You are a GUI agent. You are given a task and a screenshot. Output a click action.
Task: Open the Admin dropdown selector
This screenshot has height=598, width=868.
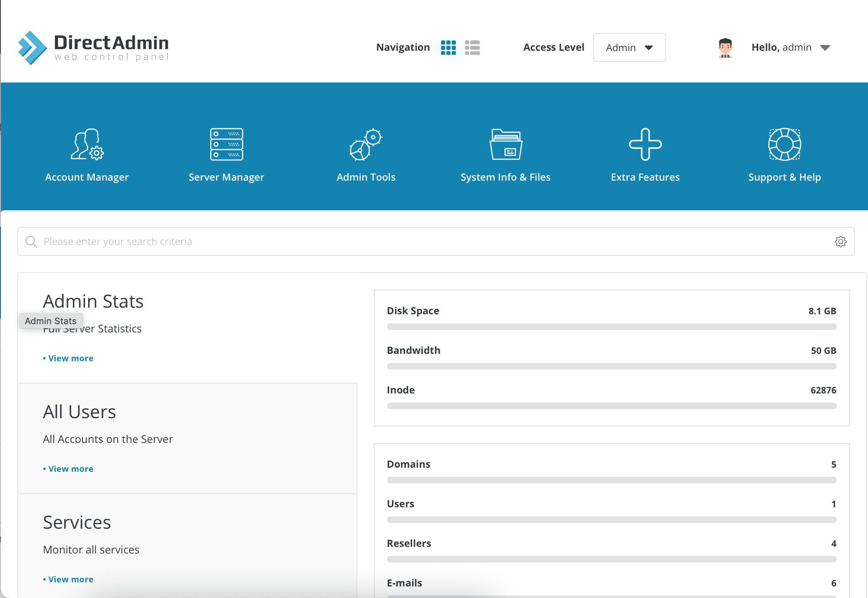[x=629, y=47]
